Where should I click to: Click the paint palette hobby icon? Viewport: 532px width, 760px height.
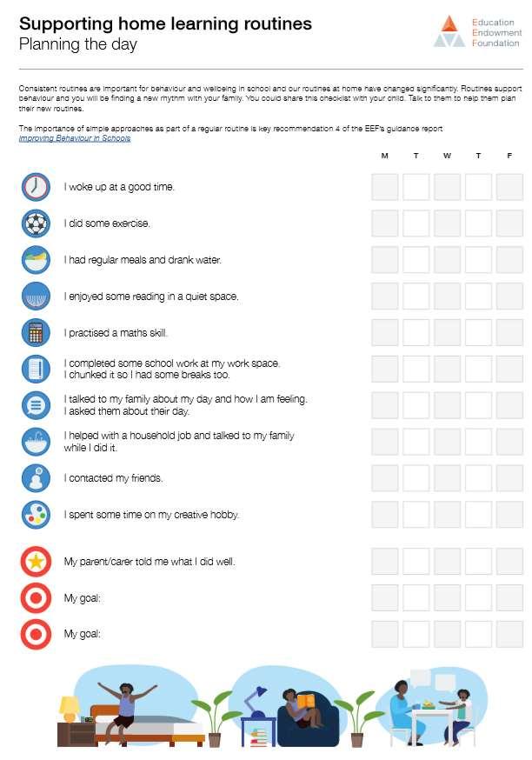tap(36, 514)
